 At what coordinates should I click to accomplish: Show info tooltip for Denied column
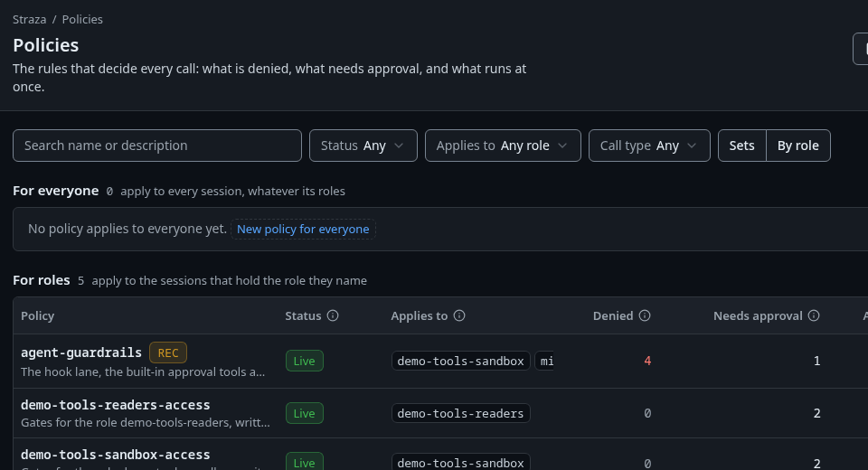click(x=645, y=315)
